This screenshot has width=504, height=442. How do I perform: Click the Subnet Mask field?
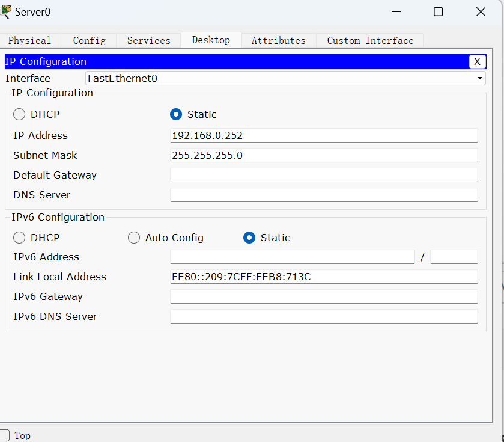point(324,155)
